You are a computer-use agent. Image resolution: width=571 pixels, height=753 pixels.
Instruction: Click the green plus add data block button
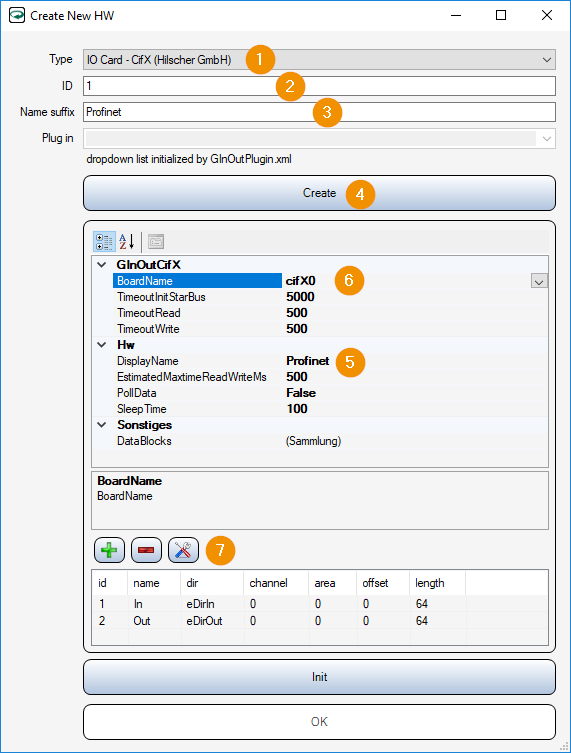pos(109,550)
